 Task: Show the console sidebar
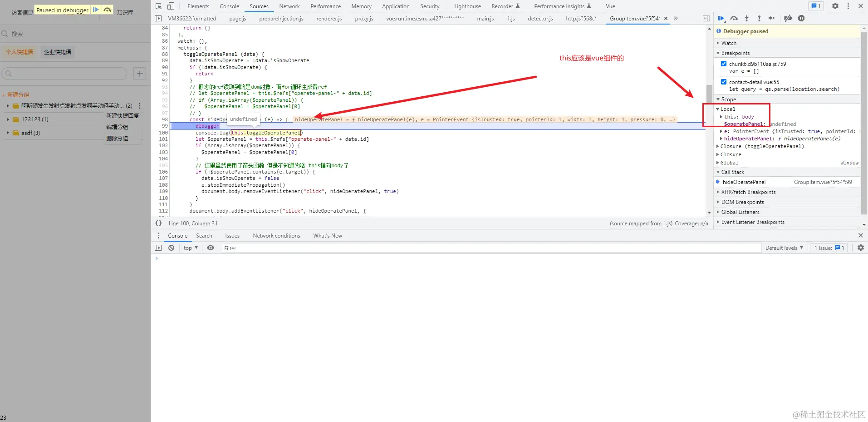click(x=158, y=248)
